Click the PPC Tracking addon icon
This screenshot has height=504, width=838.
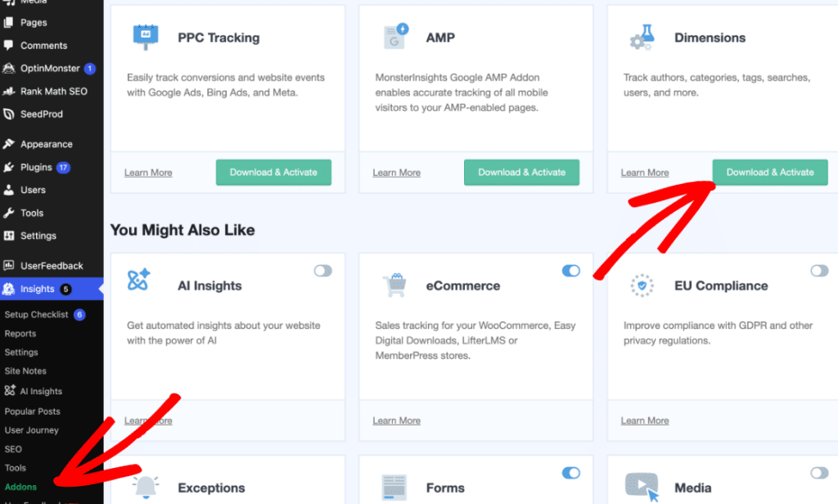click(146, 37)
